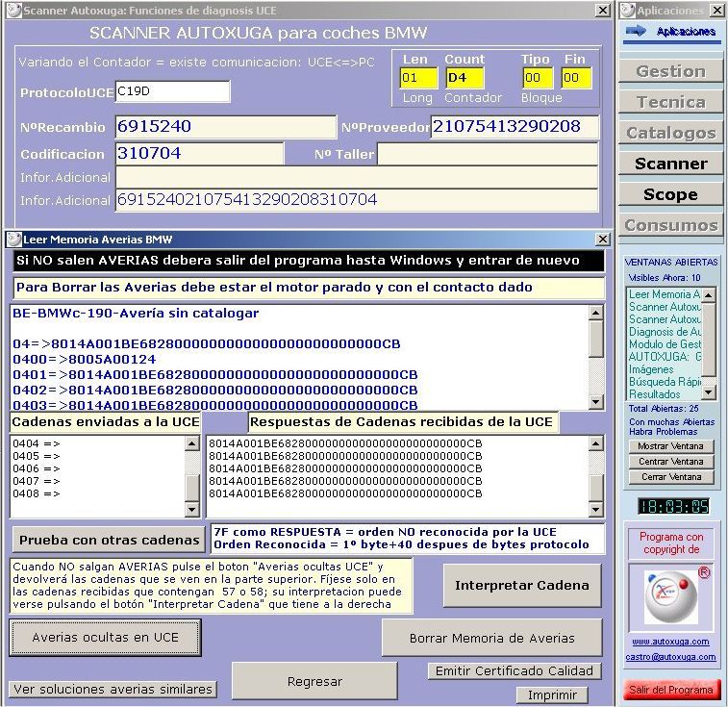Viewport: 728px width, 707px height.
Task: Click the Tipo yellow value box
Action: (538, 78)
